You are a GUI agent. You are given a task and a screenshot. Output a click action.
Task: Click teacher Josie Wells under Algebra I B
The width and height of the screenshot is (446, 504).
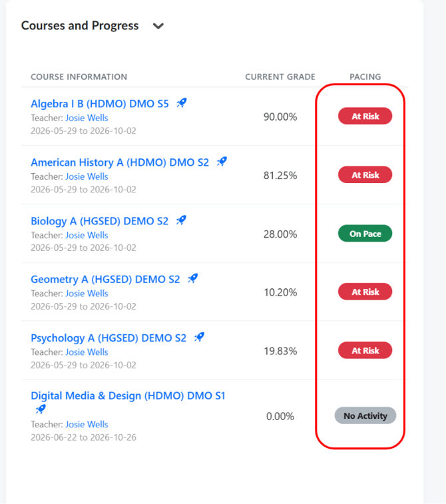coord(87,118)
